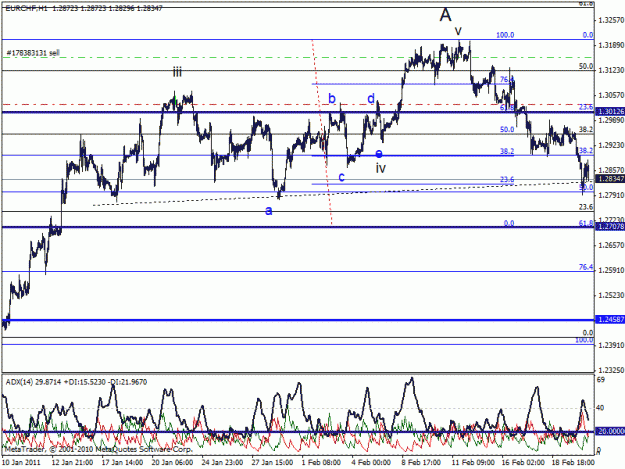Select the 4 Feb 00:00 time label
The height and width of the screenshot is (469, 625).
click(x=371, y=463)
